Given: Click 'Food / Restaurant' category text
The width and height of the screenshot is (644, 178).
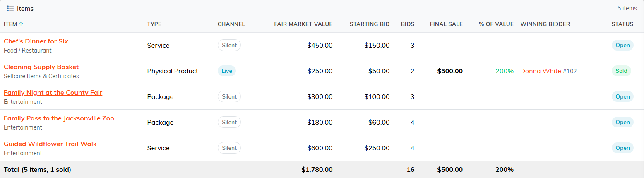Looking at the screenshot, I should tap(28, 51).
